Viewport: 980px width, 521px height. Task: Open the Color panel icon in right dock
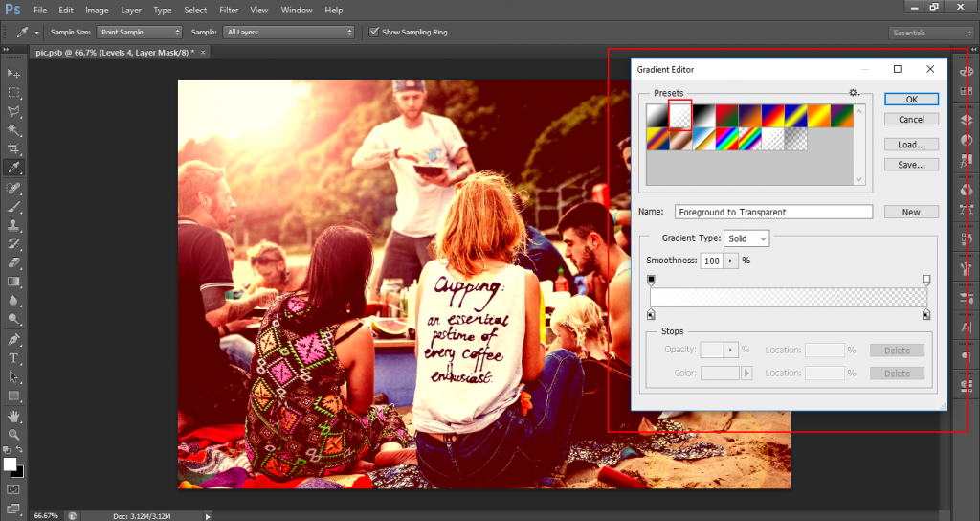[967, 72]
